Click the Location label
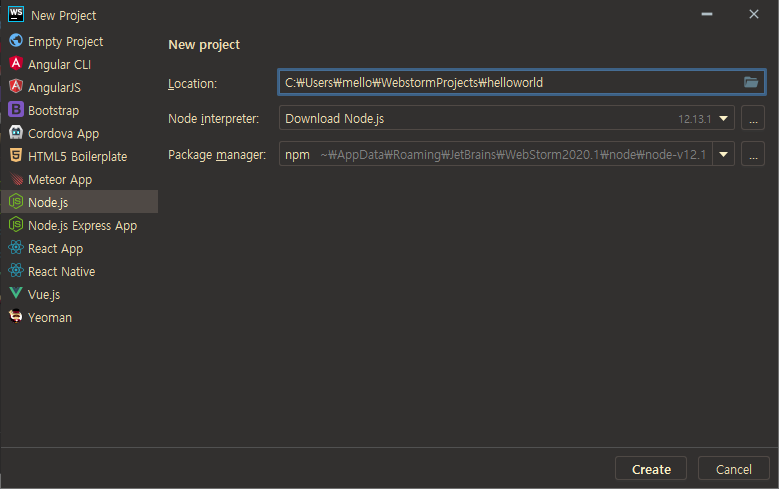This screenshot has width=779, height=489. [x=192, y=83]
